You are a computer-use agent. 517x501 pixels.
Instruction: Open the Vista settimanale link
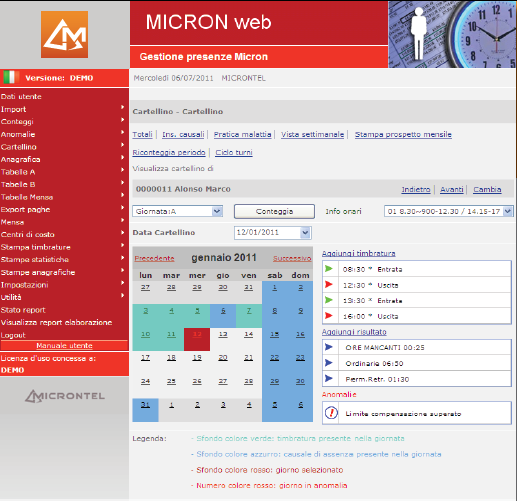(313, 134)
